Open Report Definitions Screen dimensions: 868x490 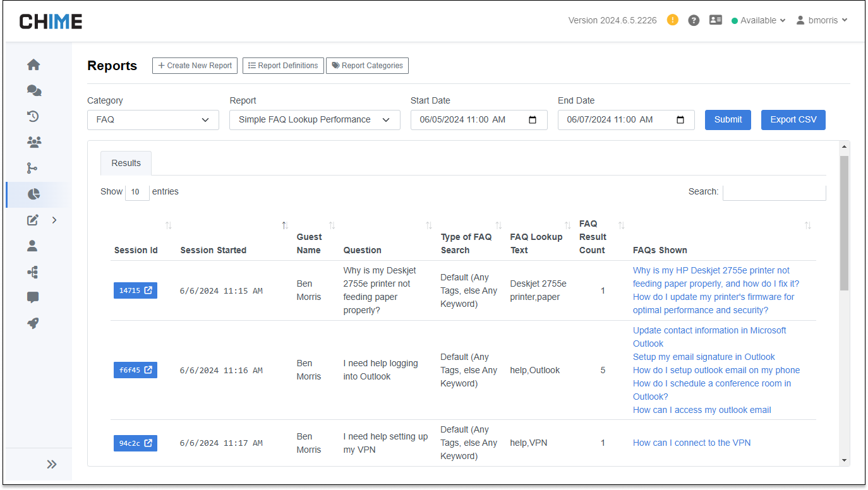tap(283, 66)
